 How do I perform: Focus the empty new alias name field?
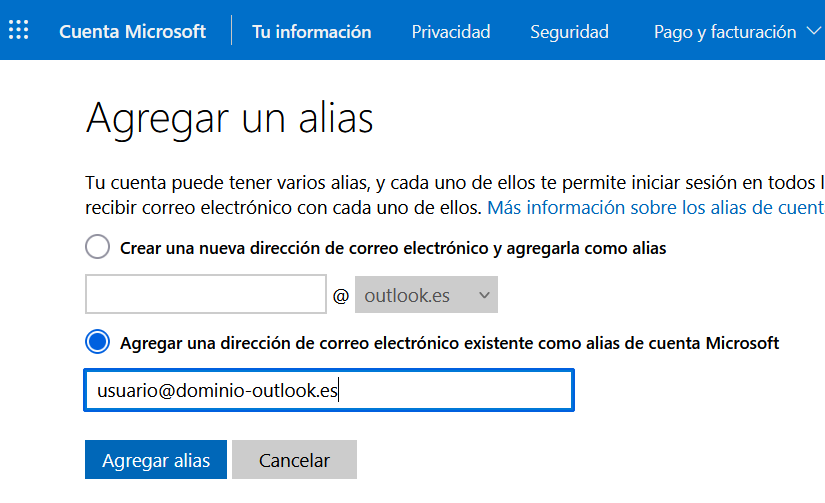pyautogui.click(x=206, y=294)
